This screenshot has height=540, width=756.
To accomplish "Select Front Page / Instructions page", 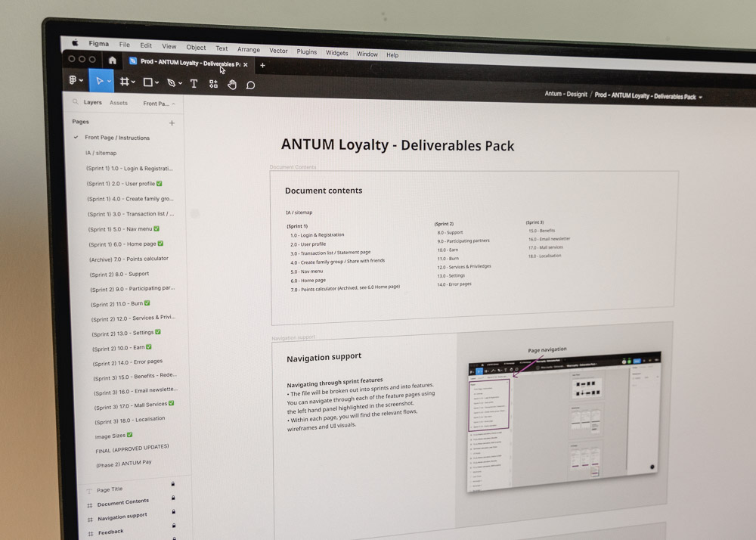I will [117, 138].
